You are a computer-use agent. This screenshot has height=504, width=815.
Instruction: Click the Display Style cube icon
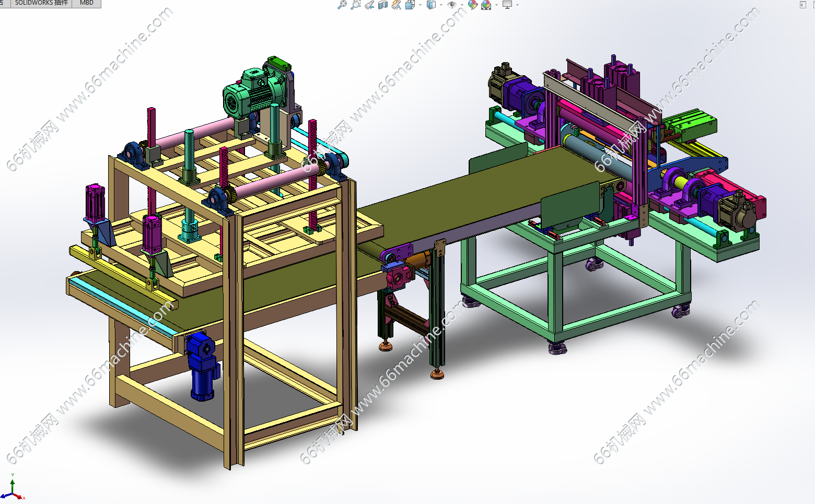point(431,5)
